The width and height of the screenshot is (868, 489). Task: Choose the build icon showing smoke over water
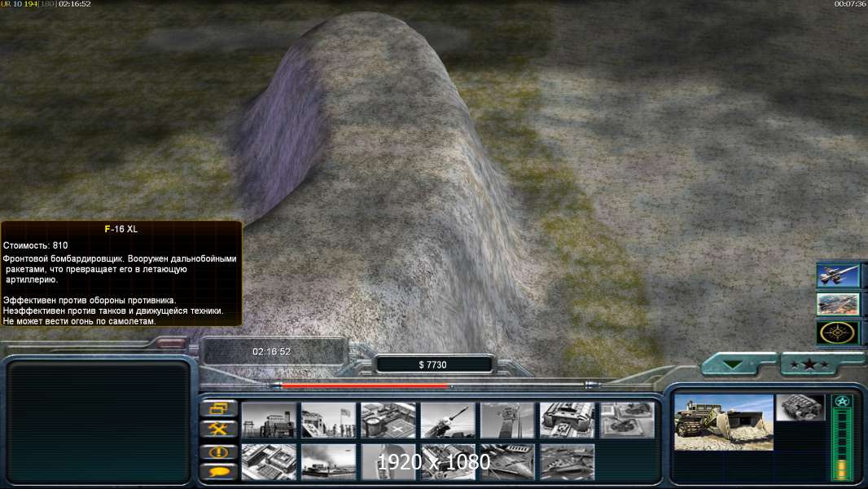329,461
